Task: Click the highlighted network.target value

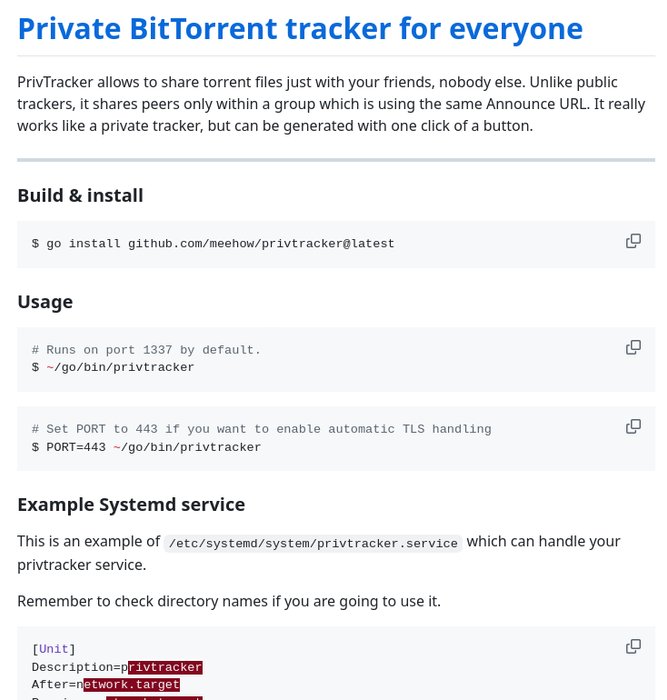Action: [131, 685]
